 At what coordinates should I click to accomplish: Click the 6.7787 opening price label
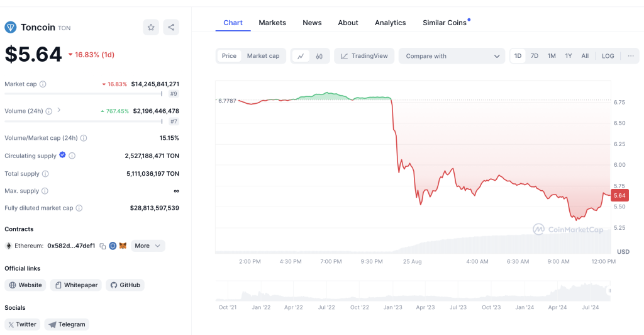coord(226,101)
